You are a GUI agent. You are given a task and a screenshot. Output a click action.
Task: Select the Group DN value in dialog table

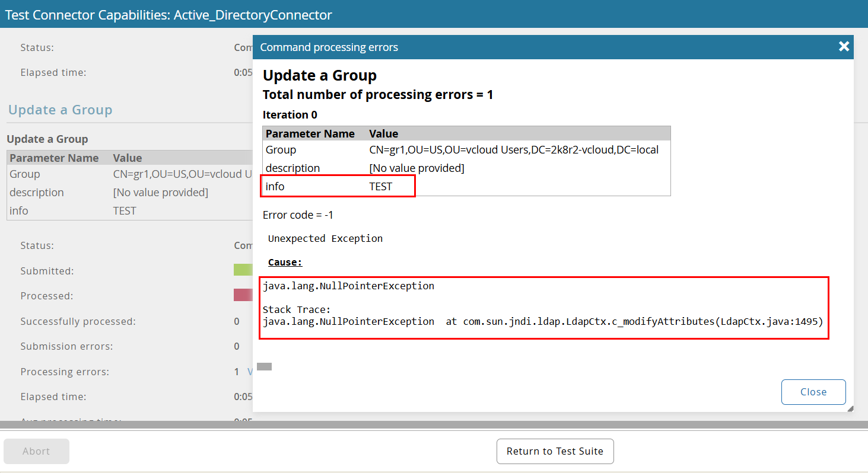point(514,150)
